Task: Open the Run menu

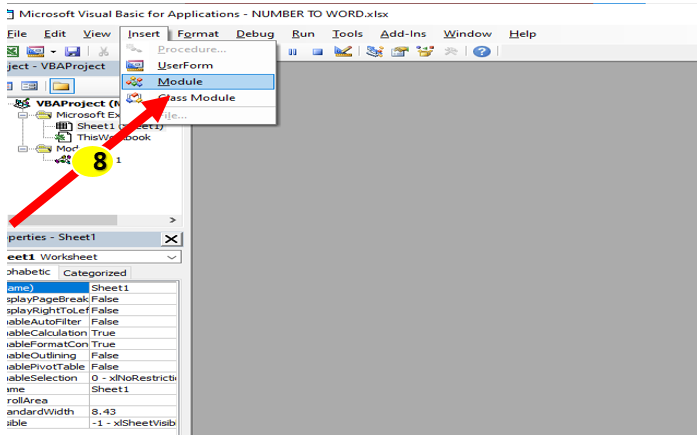Action: pyautogui.click(x=303, y=34)
